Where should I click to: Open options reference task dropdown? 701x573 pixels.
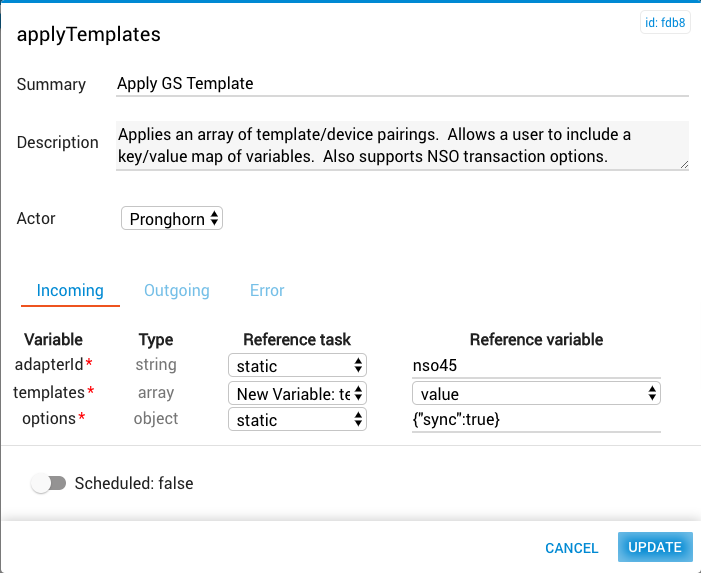click(297, 419)
